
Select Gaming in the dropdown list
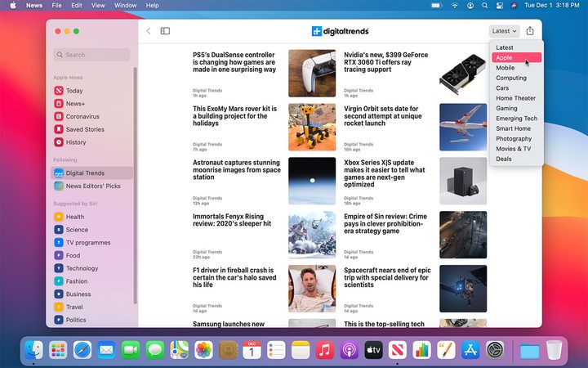coord(516,108)
